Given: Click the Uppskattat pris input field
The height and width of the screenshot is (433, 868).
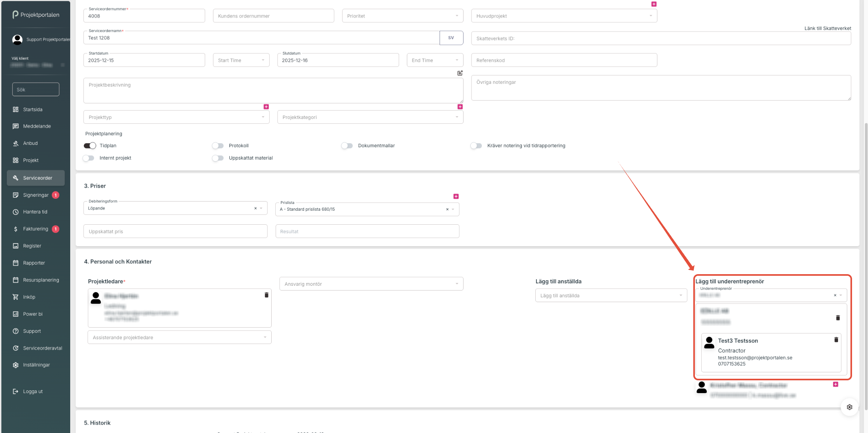Looking at the screenshot, I should click(175, 231).
